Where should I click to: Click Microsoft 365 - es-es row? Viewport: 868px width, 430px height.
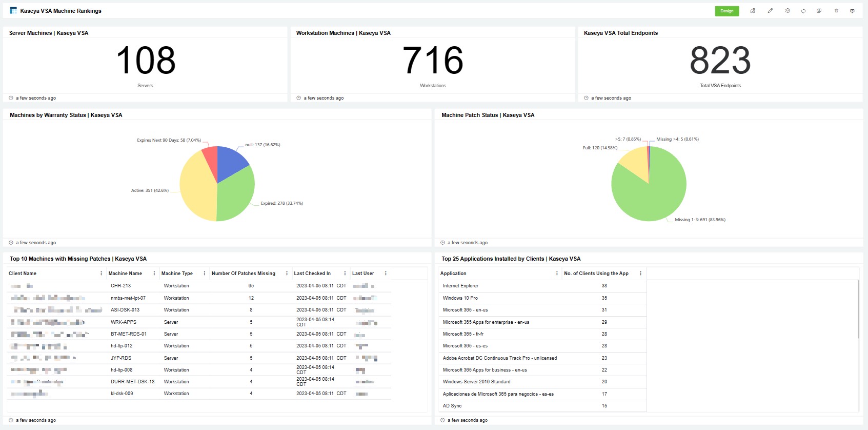542,346
